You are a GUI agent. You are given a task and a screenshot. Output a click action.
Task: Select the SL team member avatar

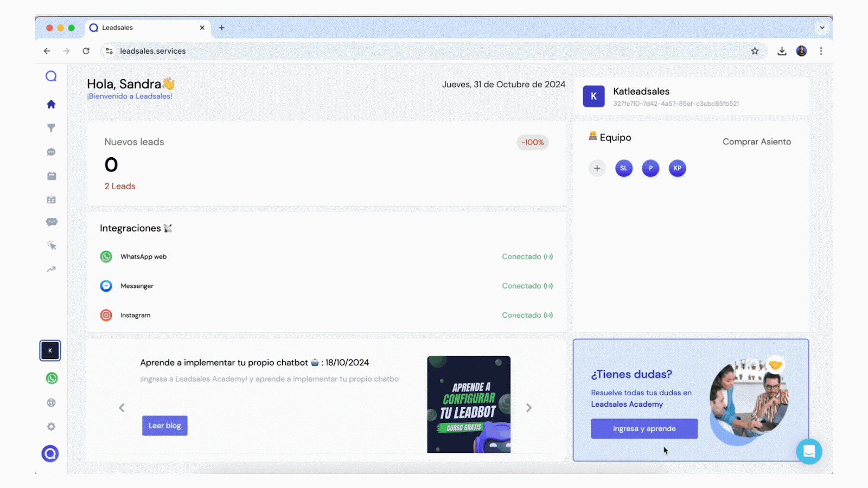pos(624,168)
